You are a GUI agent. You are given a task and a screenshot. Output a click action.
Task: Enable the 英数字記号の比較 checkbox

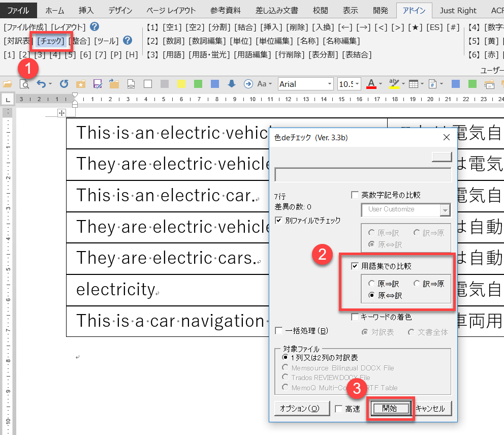(355, 195)
